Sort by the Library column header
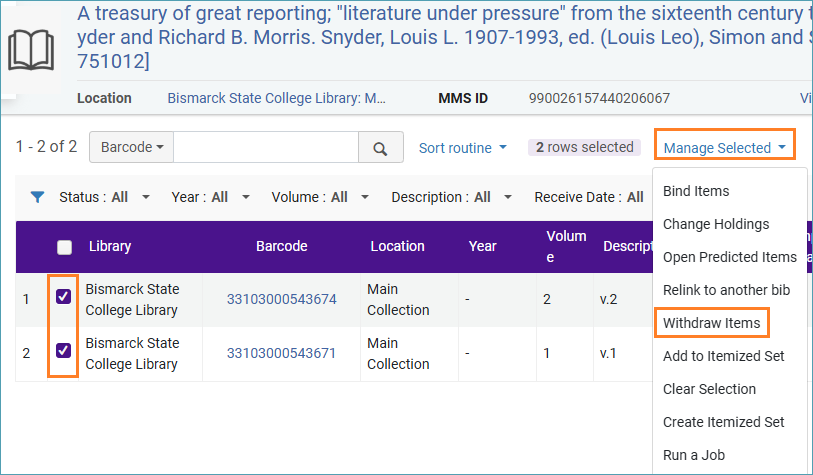 click(110, 246)
